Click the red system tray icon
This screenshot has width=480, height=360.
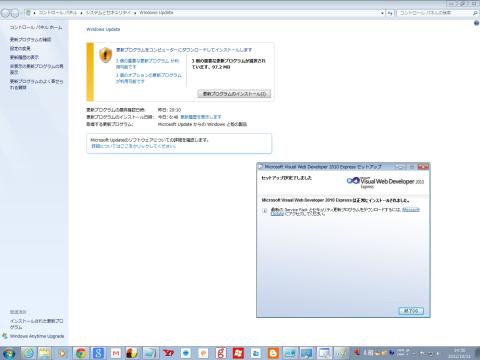click(356, 352)
